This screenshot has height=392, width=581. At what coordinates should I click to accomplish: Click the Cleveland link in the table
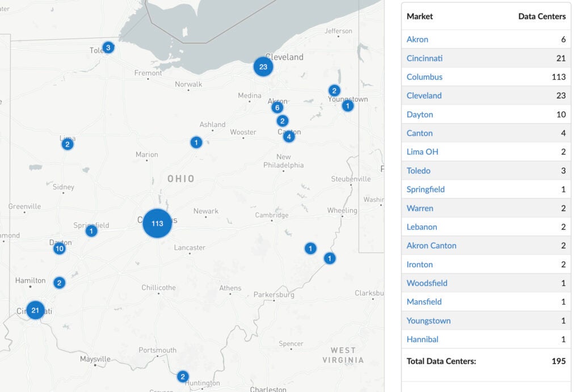pyautogui.click(x=424, y=95)
